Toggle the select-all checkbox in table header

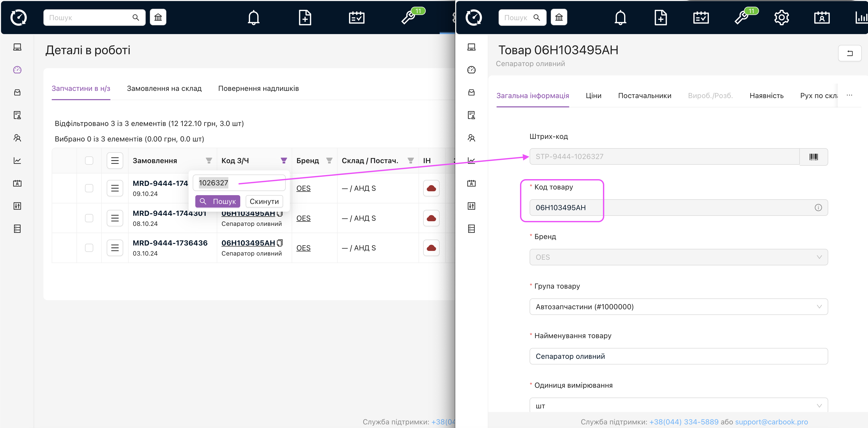89,161
